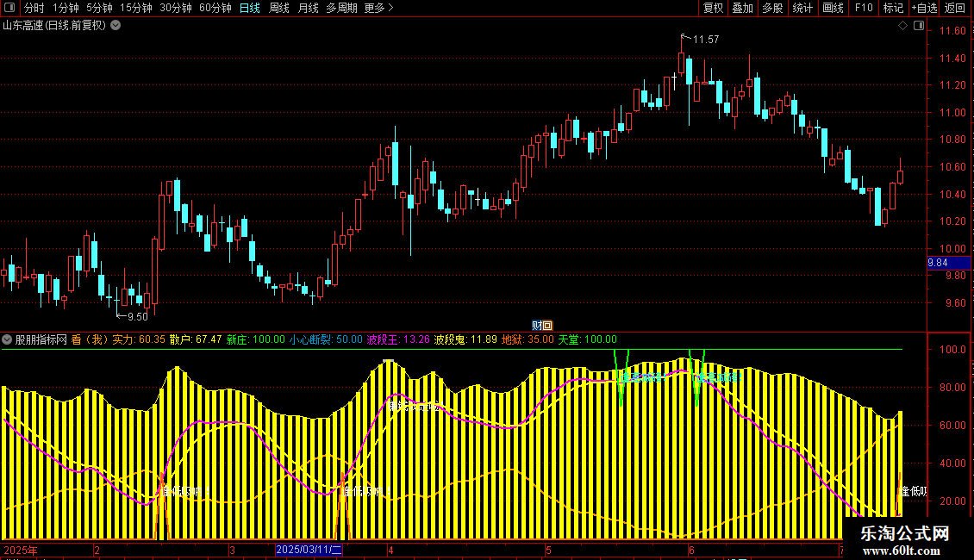Click the 实力: 60.35 indicator value
This screenshot has height=560, width=974.
tap(139, 339)
